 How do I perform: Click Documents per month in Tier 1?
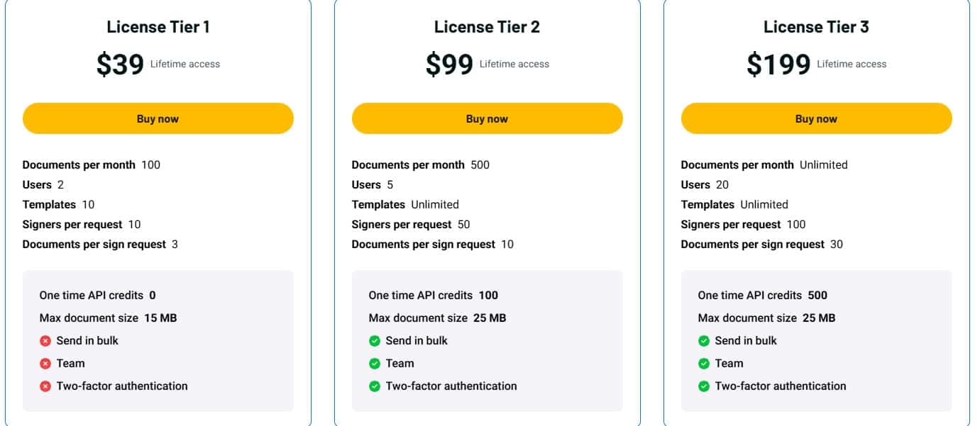[78, 164]
